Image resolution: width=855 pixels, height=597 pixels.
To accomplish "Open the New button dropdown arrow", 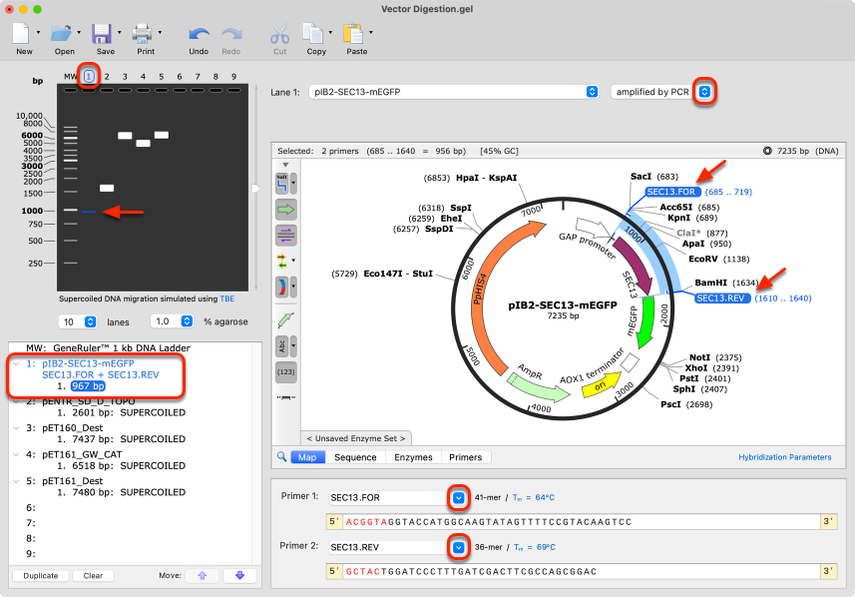I will point(38,33).
